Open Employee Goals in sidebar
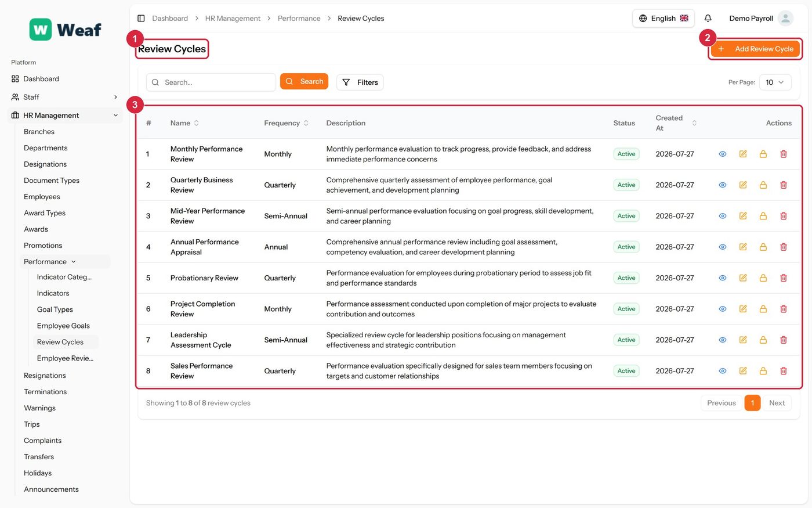Screen dimensions: 812x508 pos(63,326)
